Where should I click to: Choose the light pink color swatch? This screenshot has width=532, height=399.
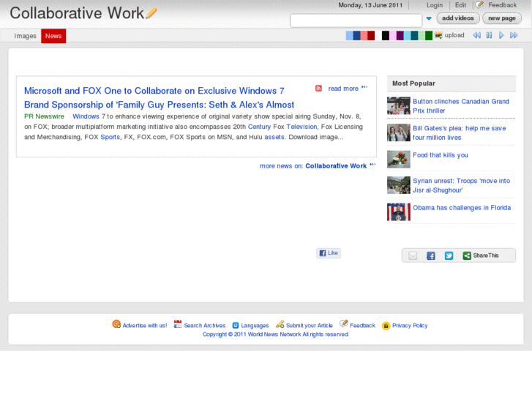[x=393, y=35]
